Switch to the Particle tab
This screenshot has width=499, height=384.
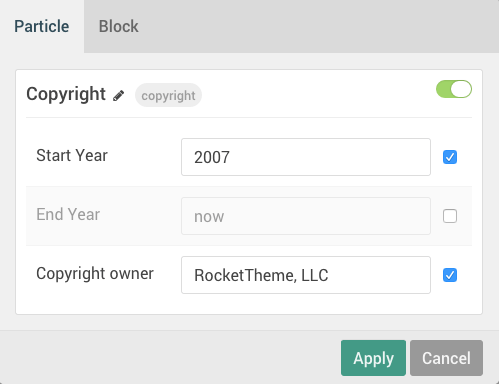(x=42, y=26)
